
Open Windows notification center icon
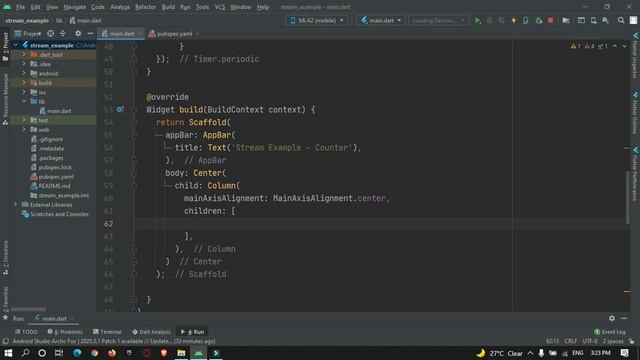pyautogui.click(x=624, y=353)
